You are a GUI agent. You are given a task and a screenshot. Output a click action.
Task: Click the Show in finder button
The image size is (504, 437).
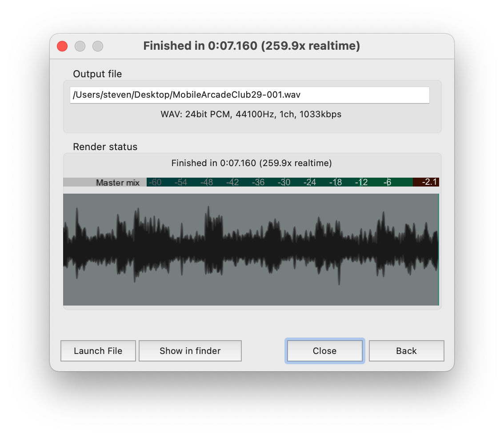click(190, 350)
